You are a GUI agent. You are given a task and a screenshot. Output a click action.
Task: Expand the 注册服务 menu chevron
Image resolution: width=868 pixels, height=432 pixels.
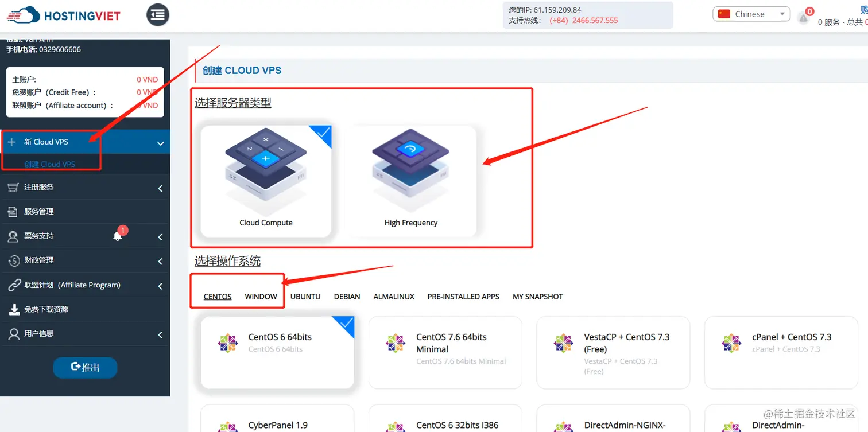tap(160, 188)
